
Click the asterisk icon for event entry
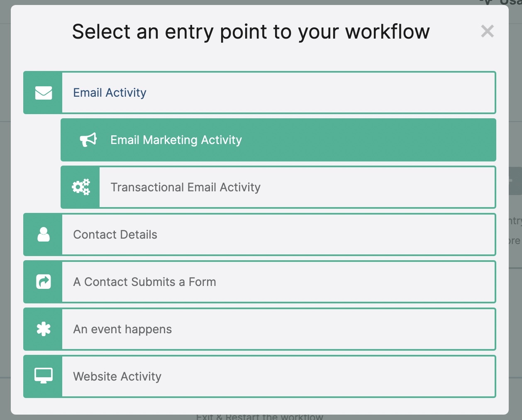pyautogui.click(x=43, y=329)
